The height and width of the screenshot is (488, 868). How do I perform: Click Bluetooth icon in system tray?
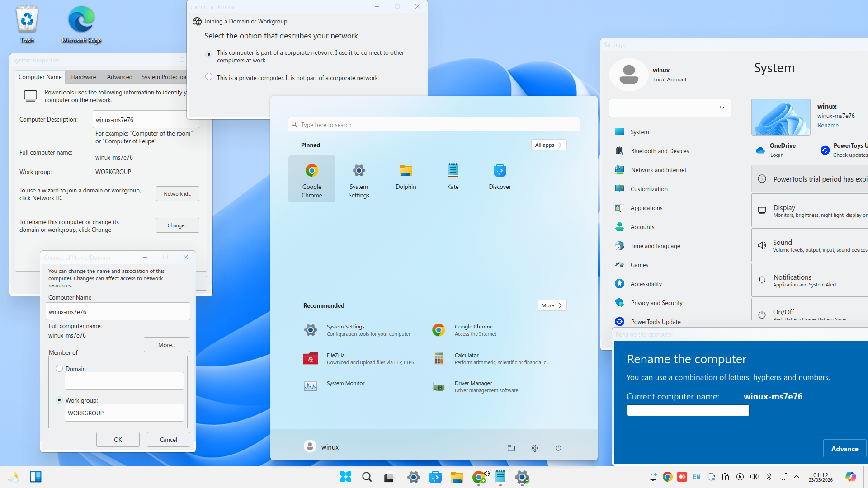pyautogui.click(x=769, y=477)
